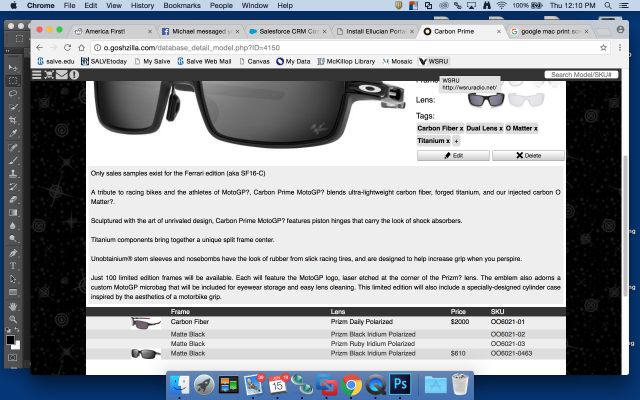Open the Salve Web Mail bookmark

point(204,61)
